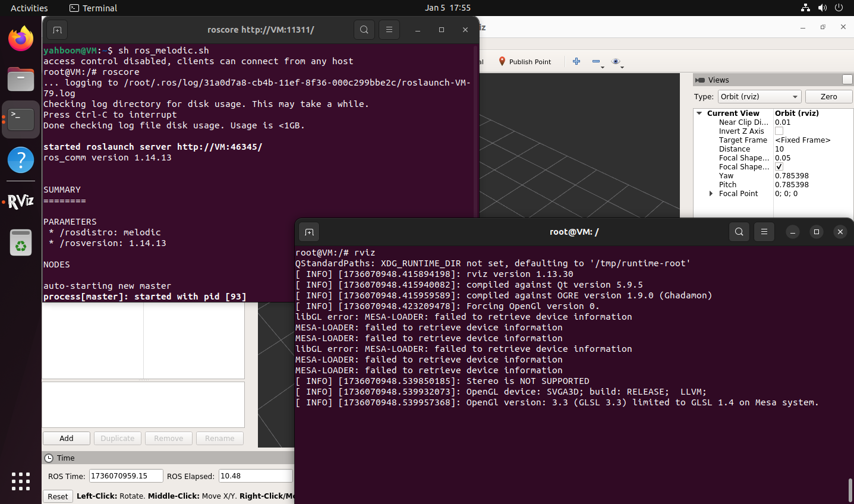Open new tab in roscore terminal
854x504 pixels.
click(57, 30)
